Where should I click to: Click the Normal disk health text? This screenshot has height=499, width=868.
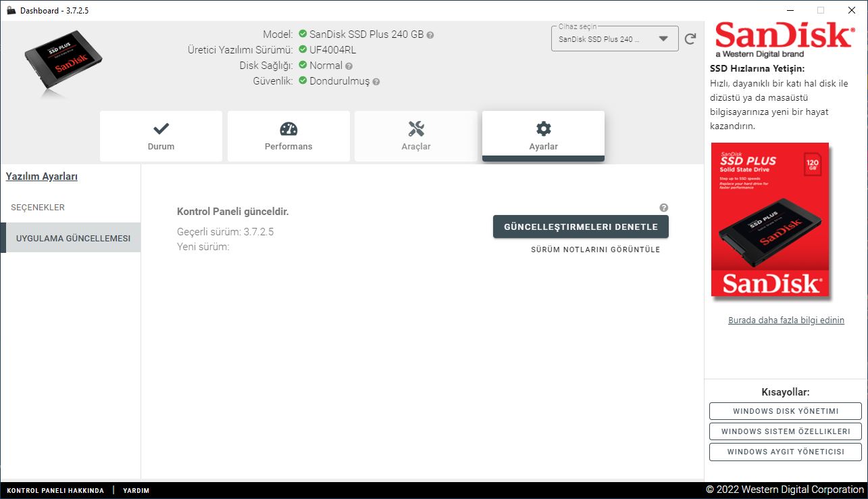click(x=326, y=66)
